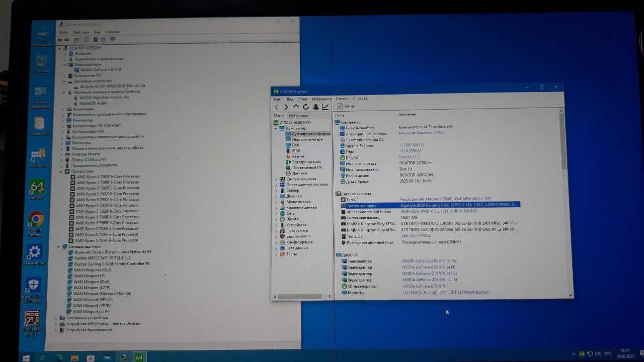Expand Тесты node in AIDA64

click(x=276, y=254)
